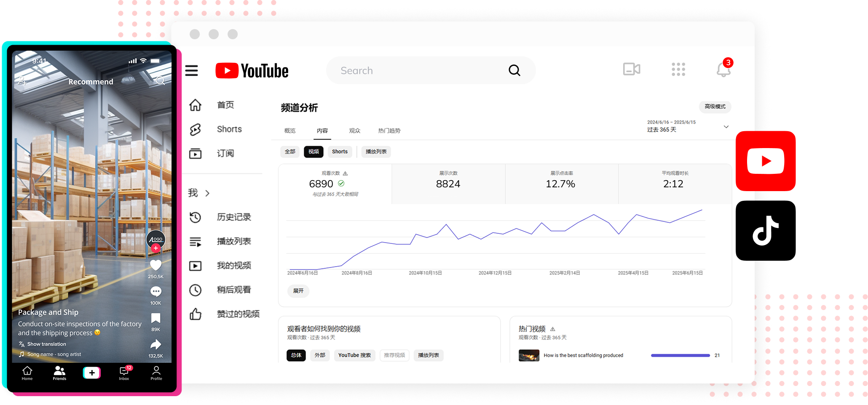
Task: Select the 平均观看时长 2:12 metric card
Action: [x=675, y=184]
